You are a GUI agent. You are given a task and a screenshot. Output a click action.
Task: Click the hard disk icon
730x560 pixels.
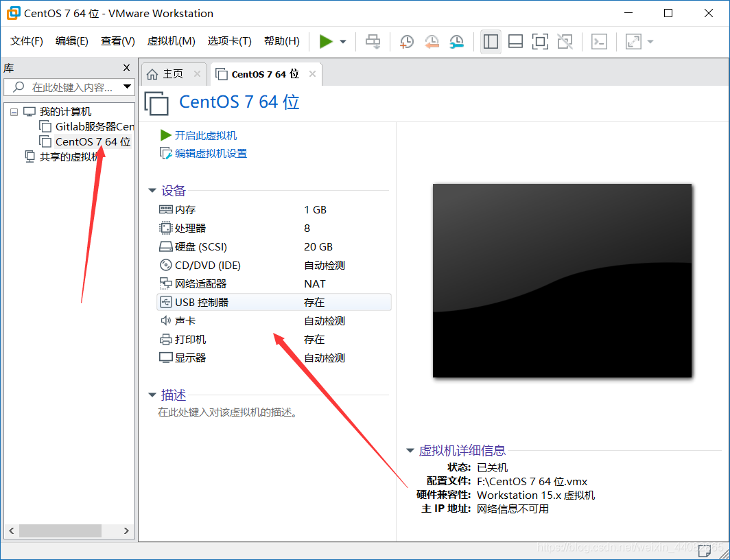166,247
